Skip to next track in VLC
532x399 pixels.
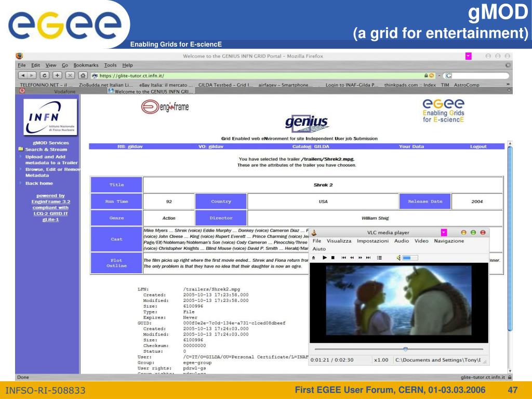click(x=368, y=258)
